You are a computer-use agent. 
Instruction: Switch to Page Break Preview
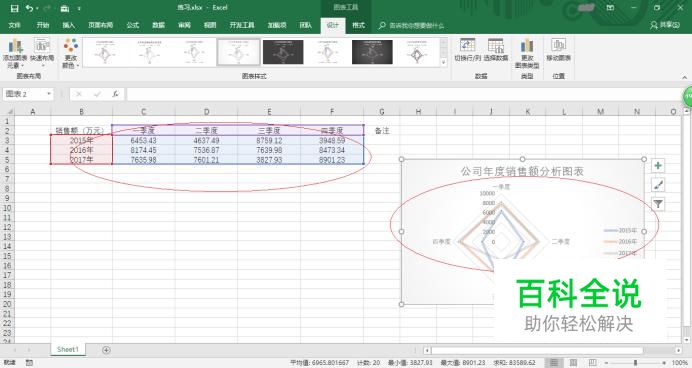click(593, 363)
